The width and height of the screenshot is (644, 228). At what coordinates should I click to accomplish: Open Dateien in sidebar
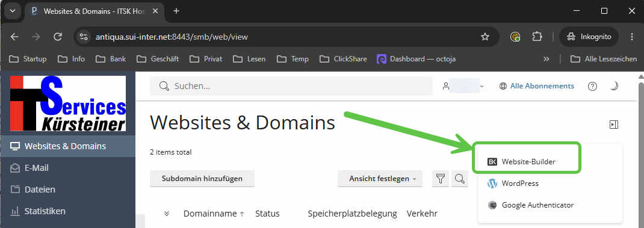coord(68,189)
